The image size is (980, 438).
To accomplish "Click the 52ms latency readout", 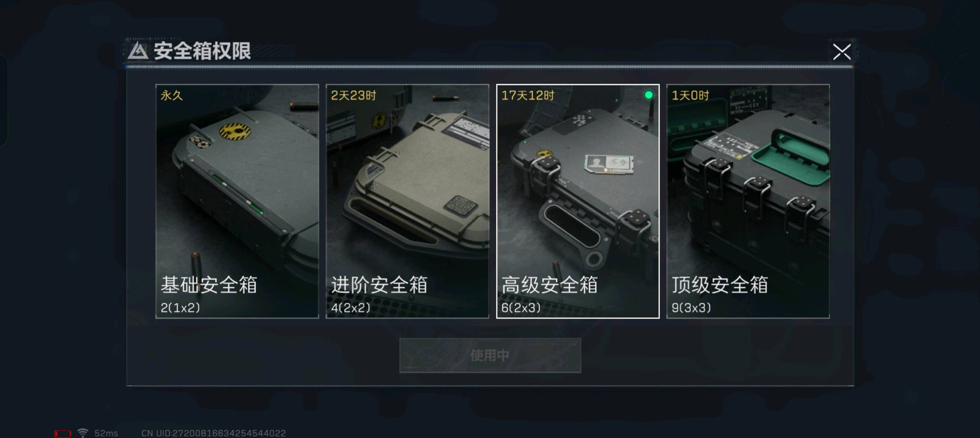I will 106,433.
